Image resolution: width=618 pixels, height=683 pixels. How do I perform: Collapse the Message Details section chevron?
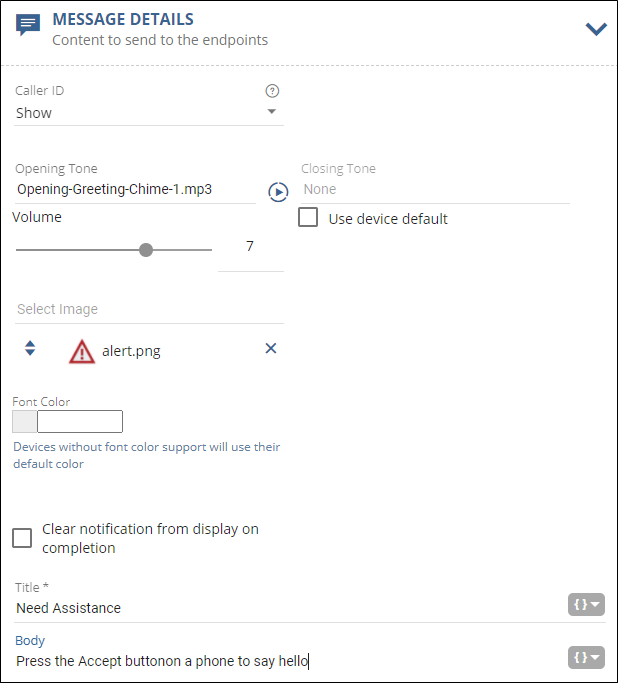(x=596, y=28)
